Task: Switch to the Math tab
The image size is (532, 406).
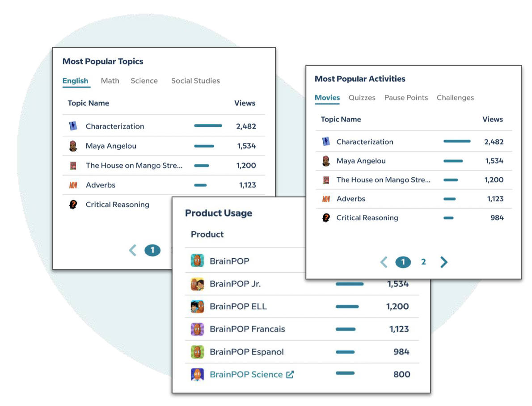Action: point(110,81)
